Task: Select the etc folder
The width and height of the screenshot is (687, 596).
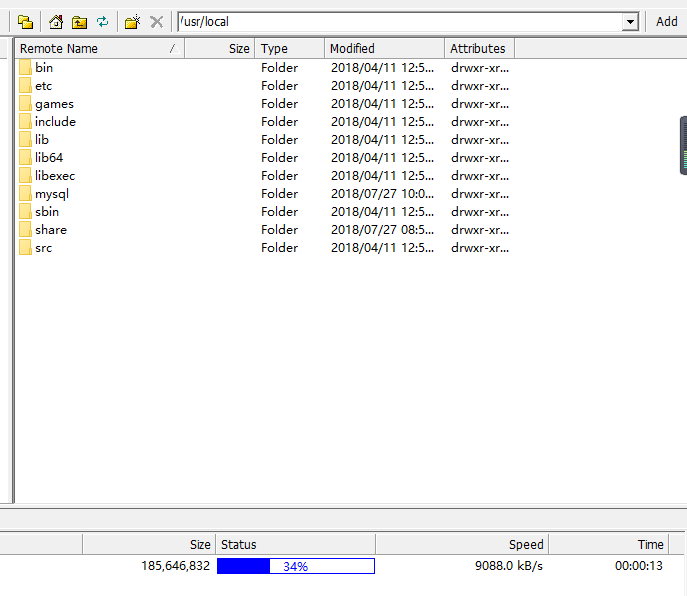Action: 43,85
